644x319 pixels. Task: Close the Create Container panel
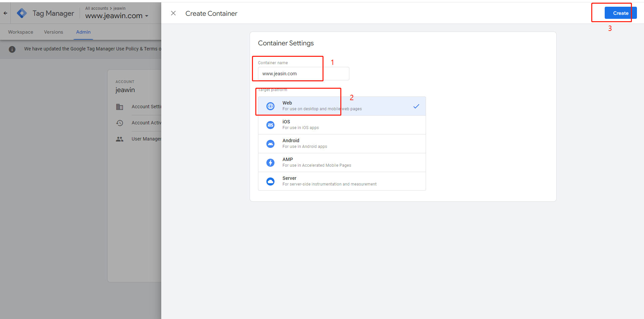(x=173, y=13)
